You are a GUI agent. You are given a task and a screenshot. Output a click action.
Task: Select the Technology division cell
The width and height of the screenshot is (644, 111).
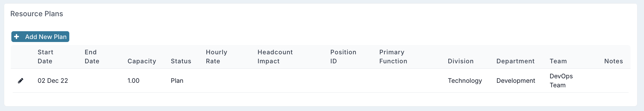click(x=465, y=81)
